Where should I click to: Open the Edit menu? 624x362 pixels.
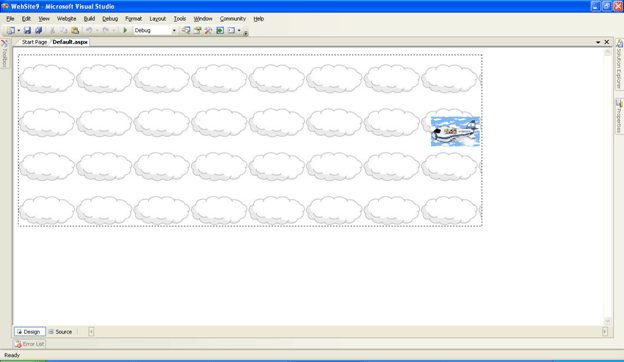pos(26,19)
